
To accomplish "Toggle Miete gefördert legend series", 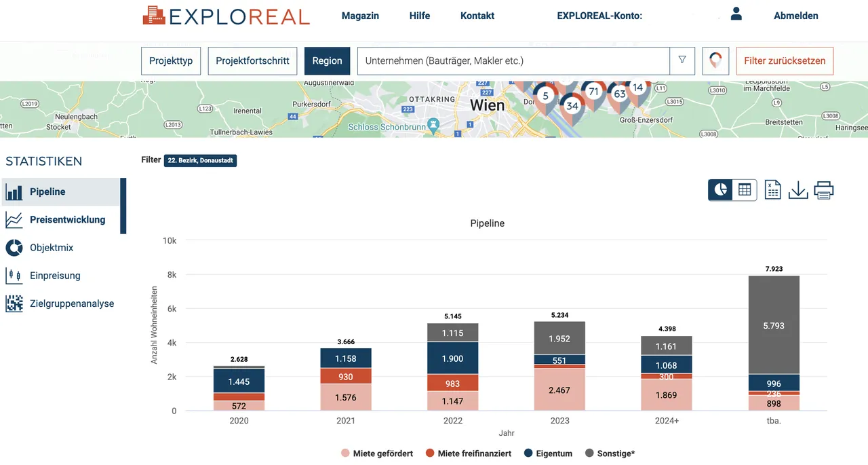I will click(x=376, y=453).
